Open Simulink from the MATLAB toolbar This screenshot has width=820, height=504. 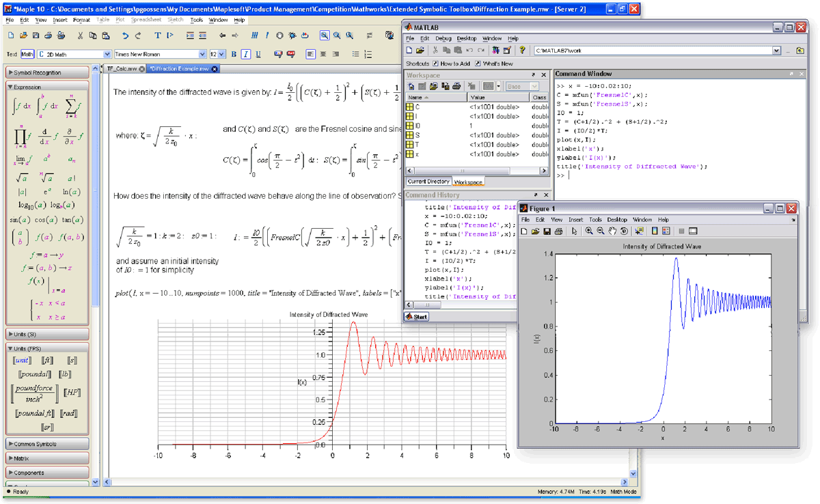click(x=495, y=50)
